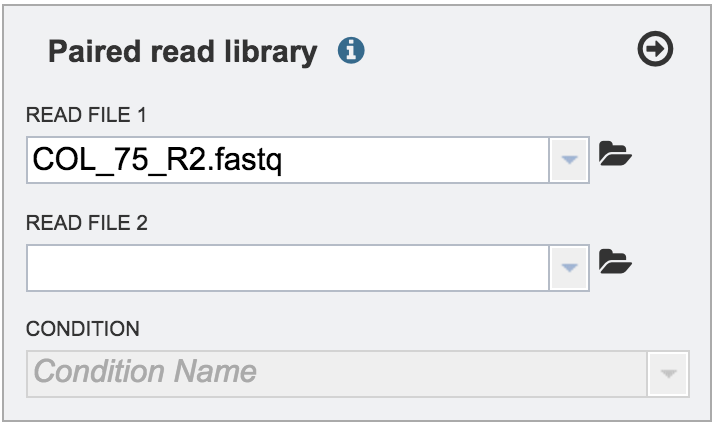The image size is (714, 422).
Task: Click the Condition Name placeholder field
Action: coord(337,374)
